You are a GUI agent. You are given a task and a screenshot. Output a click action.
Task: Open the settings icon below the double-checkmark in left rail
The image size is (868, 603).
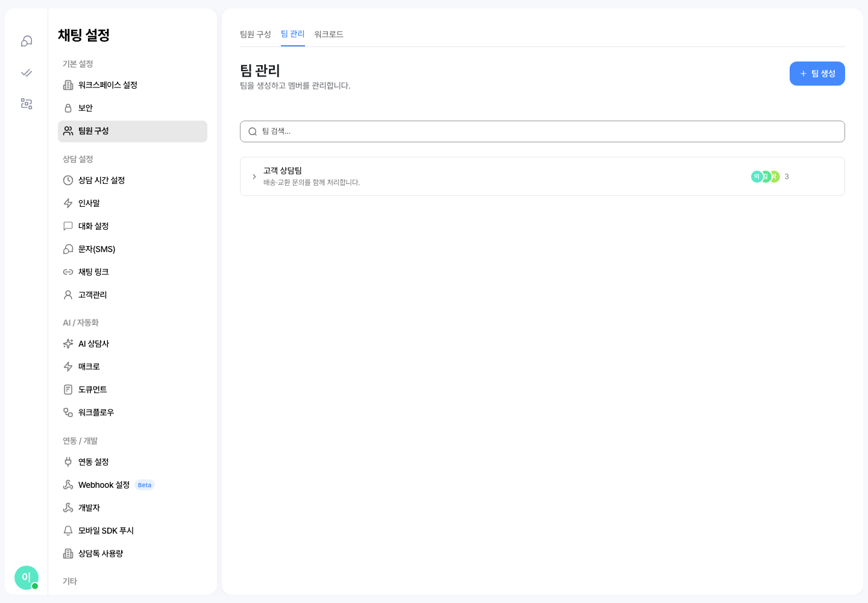click(x=27, y=104)
